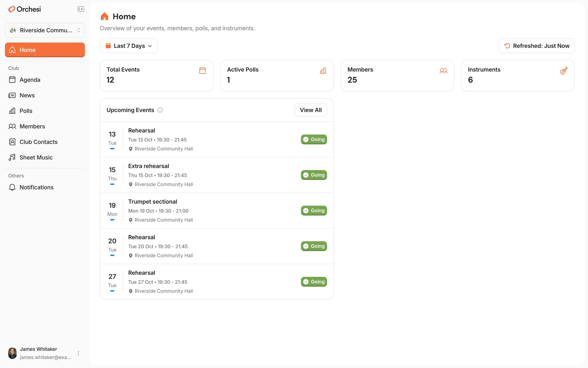588x368 pixels.
Task: Open Notifications in the sidebar
Action: pos(45,187)
